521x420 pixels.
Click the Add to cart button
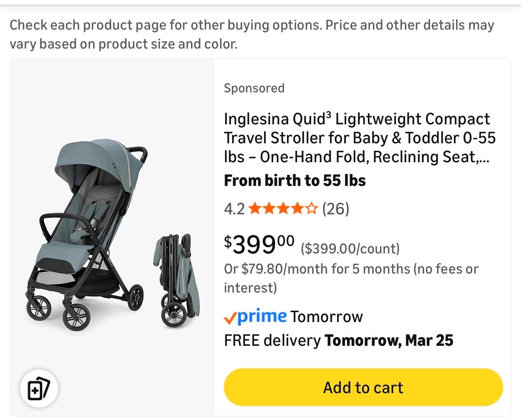pos(363,387)
